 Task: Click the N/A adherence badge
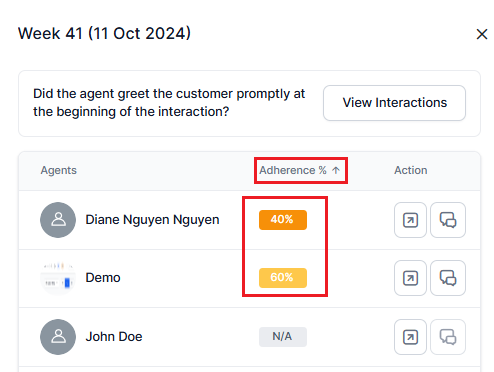[283, 337]
